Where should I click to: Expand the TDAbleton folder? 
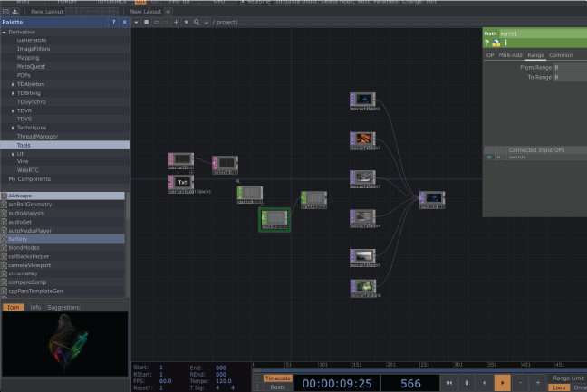[13, 83]
